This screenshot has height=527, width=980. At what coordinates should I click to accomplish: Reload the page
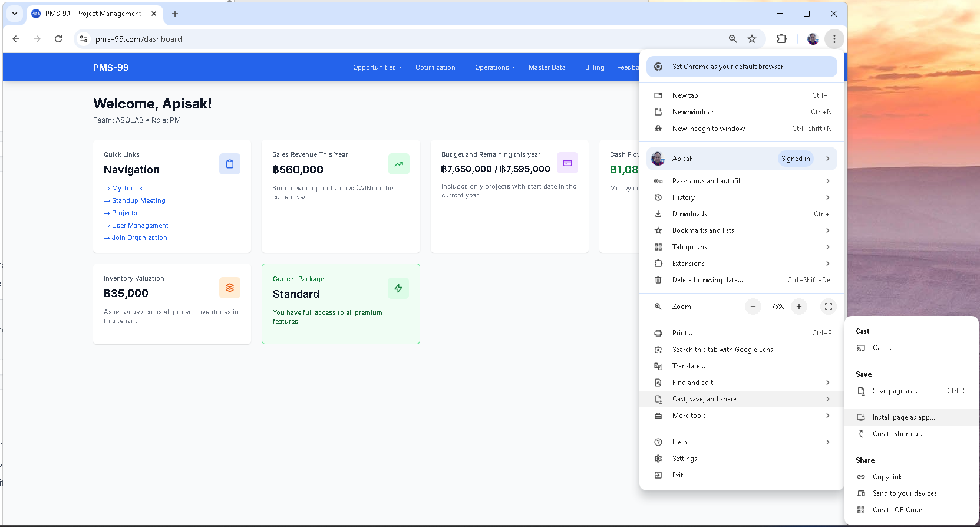tap(58, 39)
